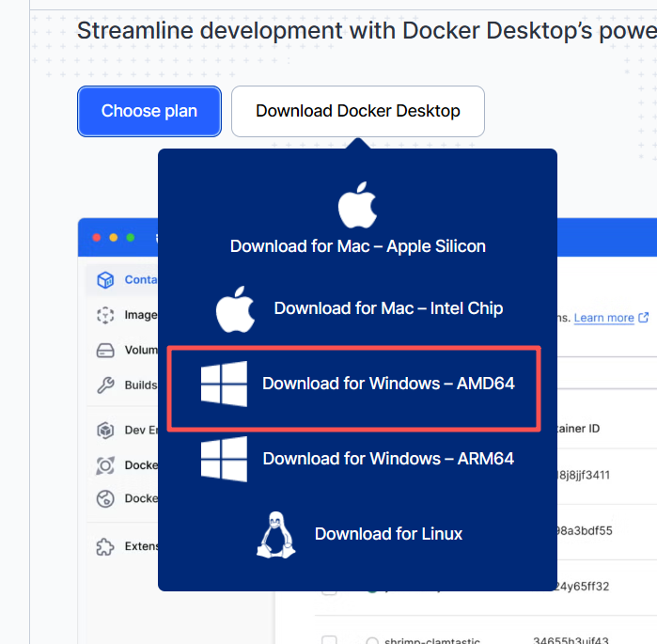Click the external link icon beside Learn more
This screenshot has width=657, height=644.
tap(644, 318)
